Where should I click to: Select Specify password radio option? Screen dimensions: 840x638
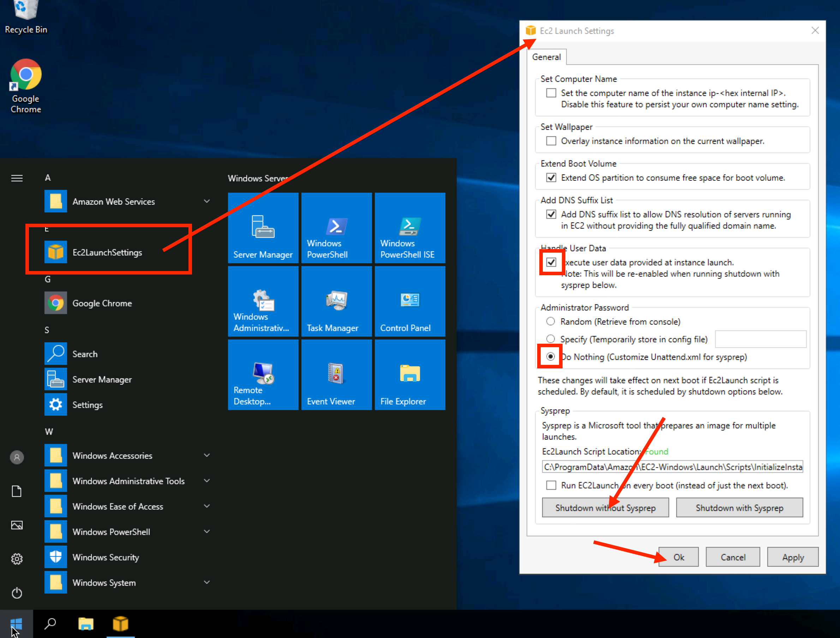pos(550,339)
